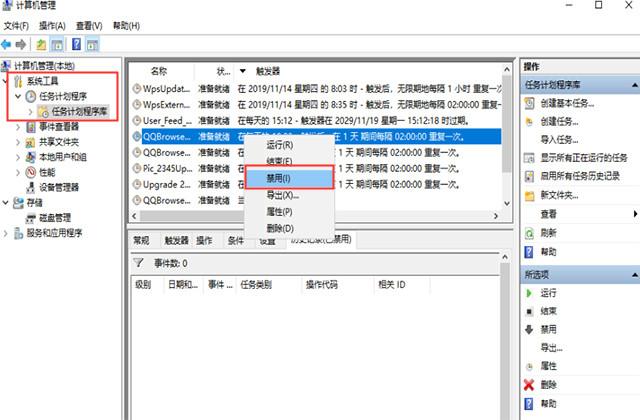
Task: Open the 操作(A) menu
Action: pyautogui.click(x=52, y=26)
